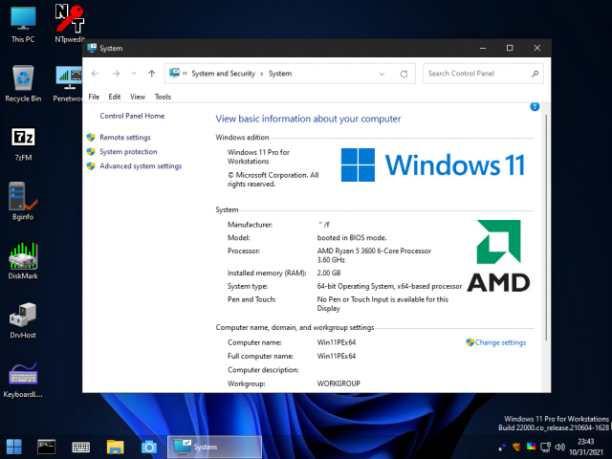
Task: Open the on-screen keyboard taskbar icon
Action: click(x=81, y=447)
